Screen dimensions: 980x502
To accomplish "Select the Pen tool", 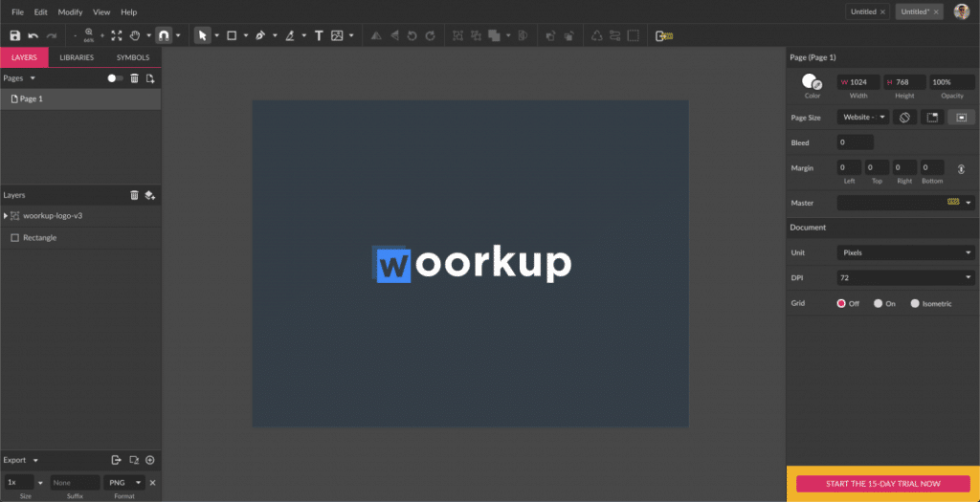I will pos(260,35).
